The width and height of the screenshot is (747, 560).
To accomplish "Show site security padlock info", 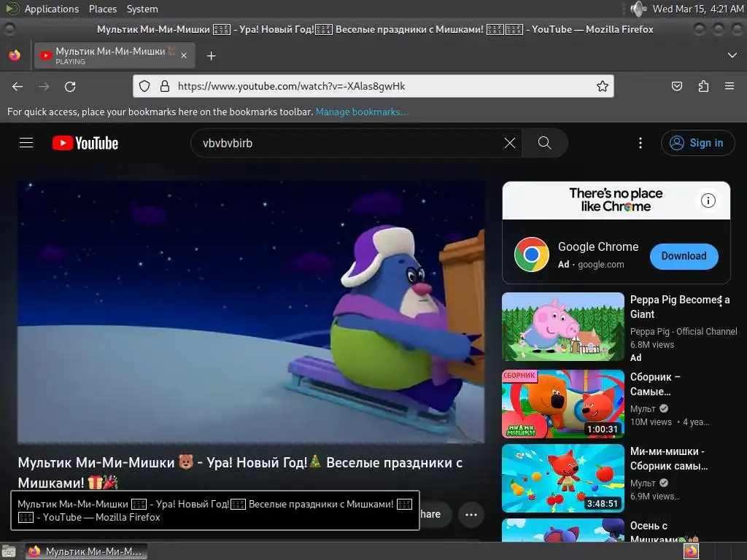I will (165, 86).
